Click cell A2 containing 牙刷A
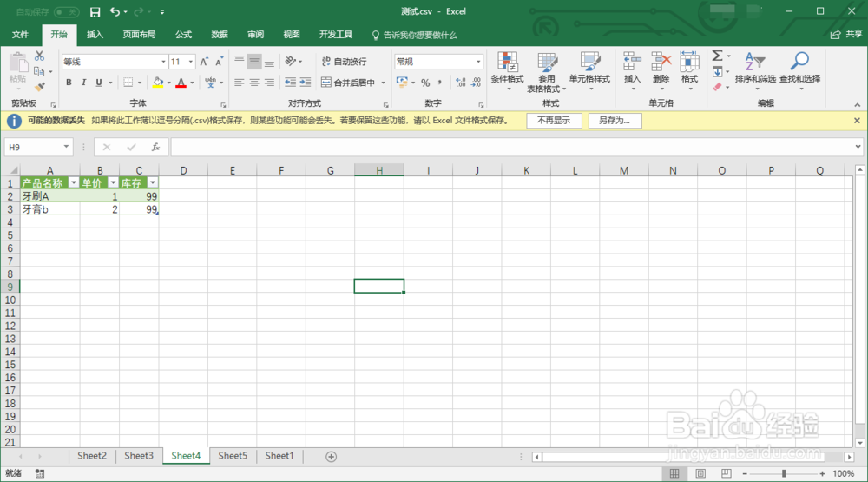868x482 pixels. 49,196
